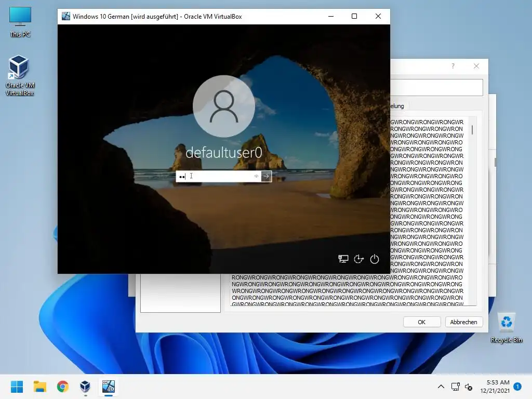This screenshot has height=399, width=532.
Task: Open File Explorer from the taskbar
Action: click(40, 387)
